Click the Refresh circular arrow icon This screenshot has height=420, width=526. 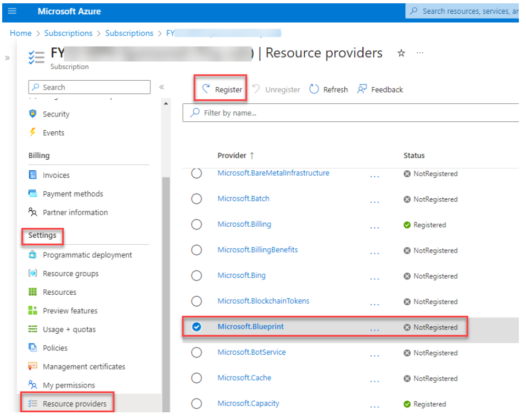click(x=314, y=89)
